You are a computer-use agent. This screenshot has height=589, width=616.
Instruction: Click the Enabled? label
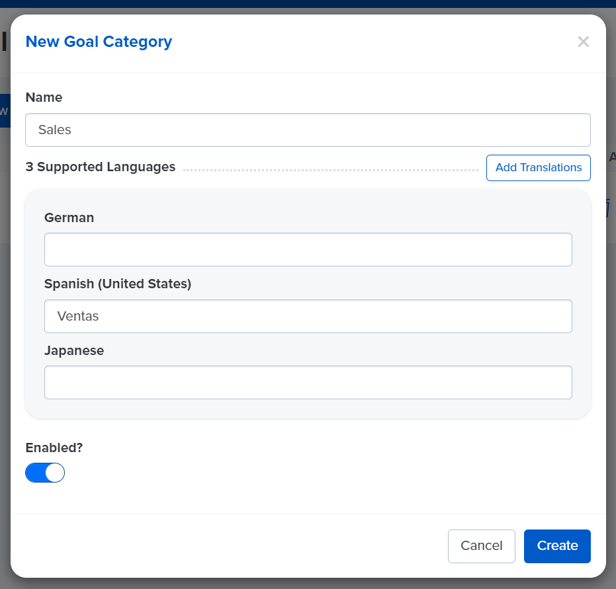(x=54, y=448)
